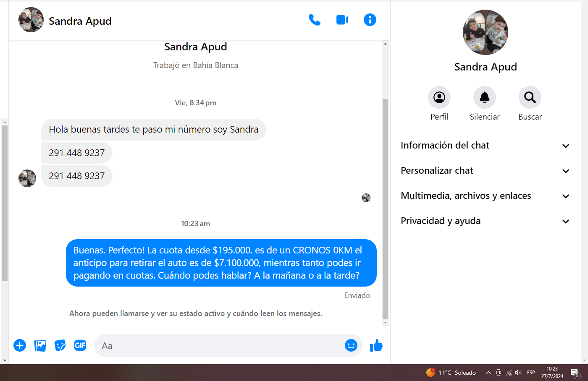Open the emoji picker in the message box

(x=351, y=345)
